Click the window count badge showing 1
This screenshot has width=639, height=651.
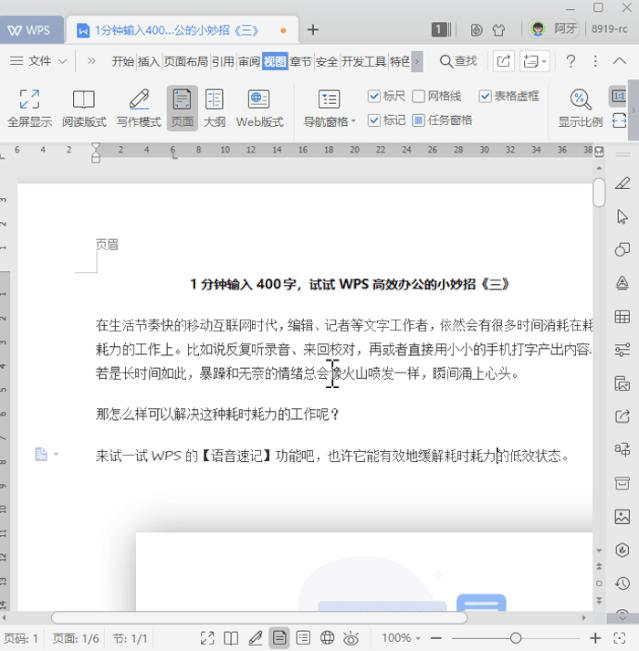pos(441,29)
